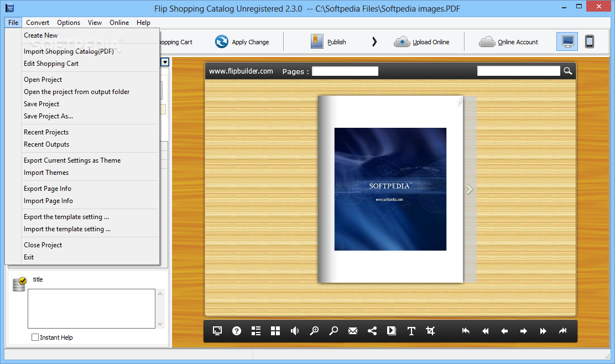Click the email envelope icon
The height and width of the screenshot is (364, 615).
pyautogui.click(x=353, y=331)
